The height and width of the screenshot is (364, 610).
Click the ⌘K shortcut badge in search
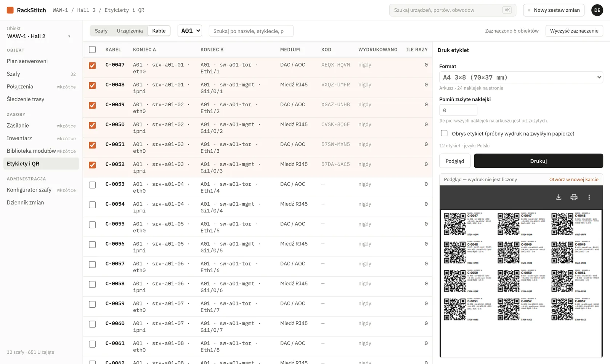click(x=507, y=10)
